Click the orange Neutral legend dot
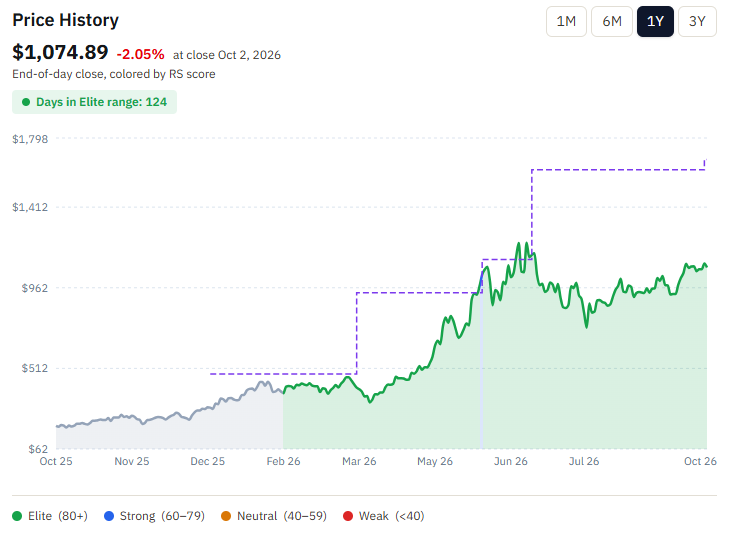This screenshot has width=730, height=533. point(226,516)
